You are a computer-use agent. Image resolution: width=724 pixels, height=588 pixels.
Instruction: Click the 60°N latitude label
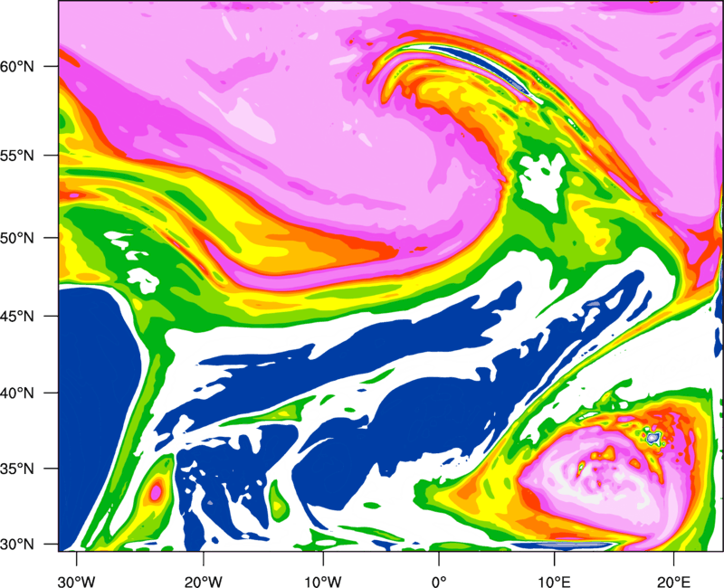click(x=17, y=66)
